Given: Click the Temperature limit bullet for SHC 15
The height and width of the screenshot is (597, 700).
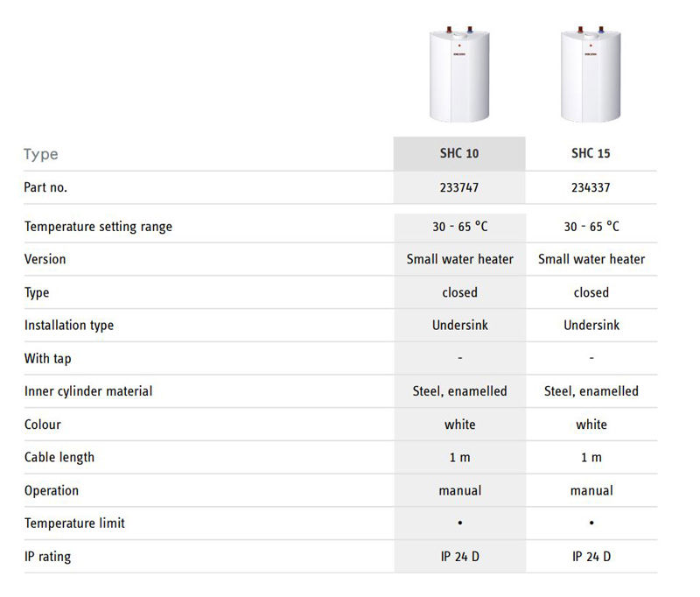Looking at the screenshot, I should coord(591,523).
